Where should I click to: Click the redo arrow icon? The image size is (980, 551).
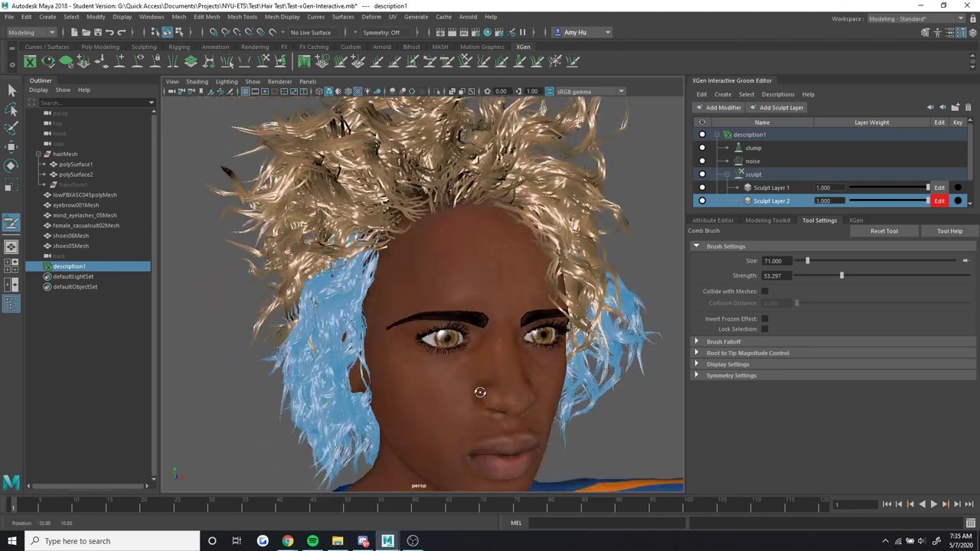click(x=121, y=32)
